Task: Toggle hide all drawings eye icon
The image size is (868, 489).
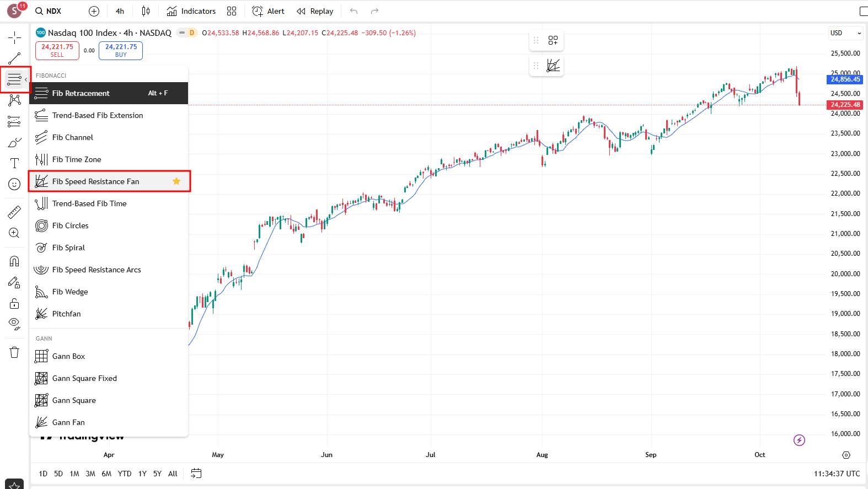Action: tap(14, 323)
